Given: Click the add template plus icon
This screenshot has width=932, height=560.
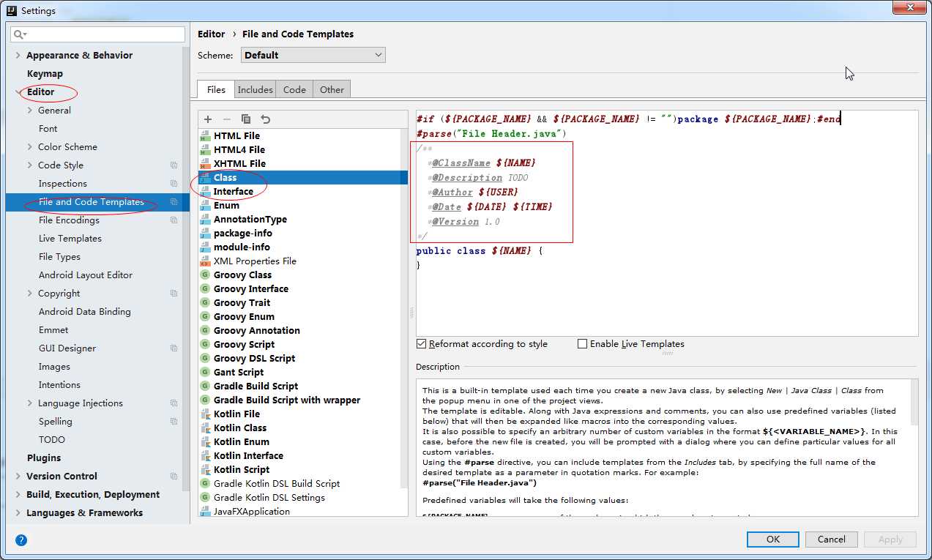Looking at the screenshot, I should [x=208, y=119].
